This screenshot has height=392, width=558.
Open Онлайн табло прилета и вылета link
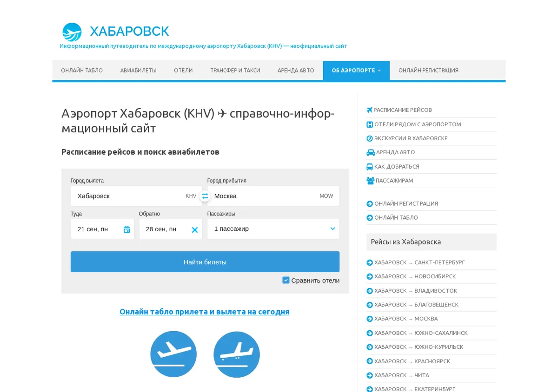point(205,312)
